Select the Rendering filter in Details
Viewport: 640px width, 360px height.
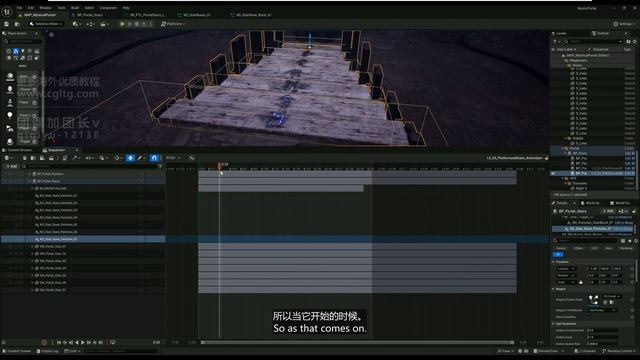(626, 248)
